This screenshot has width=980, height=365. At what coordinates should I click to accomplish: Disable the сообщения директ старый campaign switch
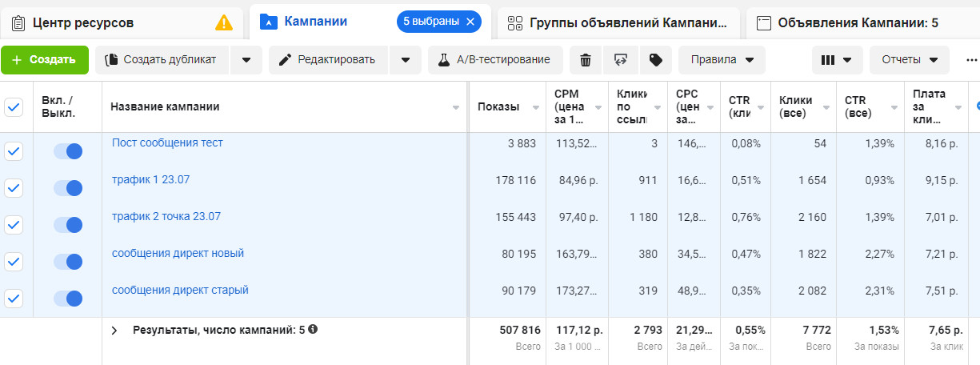pyautogui.click(x=68, y=299)
